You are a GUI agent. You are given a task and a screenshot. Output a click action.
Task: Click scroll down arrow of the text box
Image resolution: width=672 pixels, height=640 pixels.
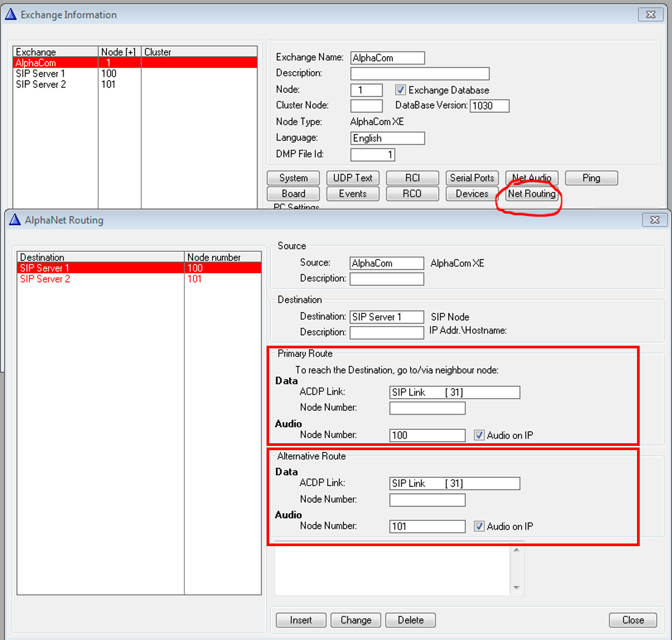click(517, 588)
